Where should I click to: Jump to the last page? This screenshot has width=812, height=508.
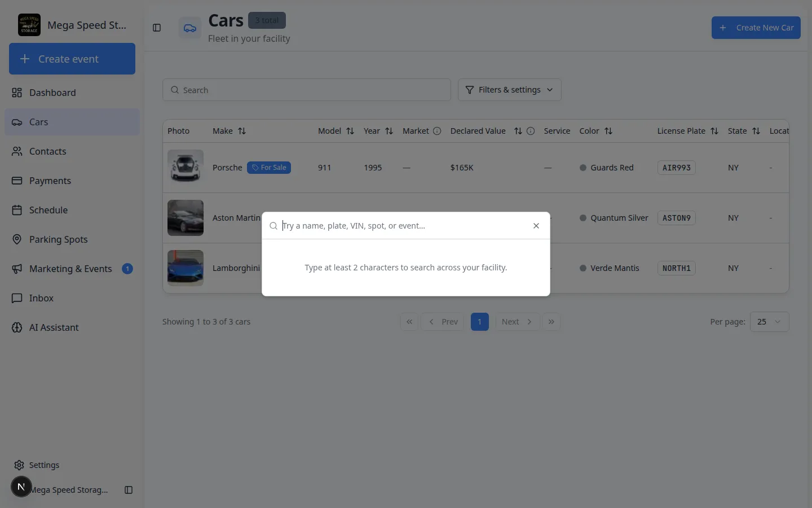(551, 322)
